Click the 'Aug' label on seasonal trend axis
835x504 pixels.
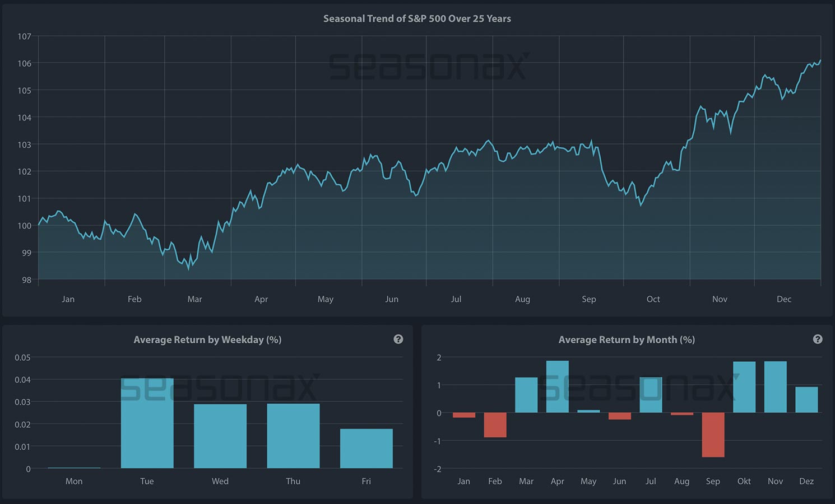[522, 299]
